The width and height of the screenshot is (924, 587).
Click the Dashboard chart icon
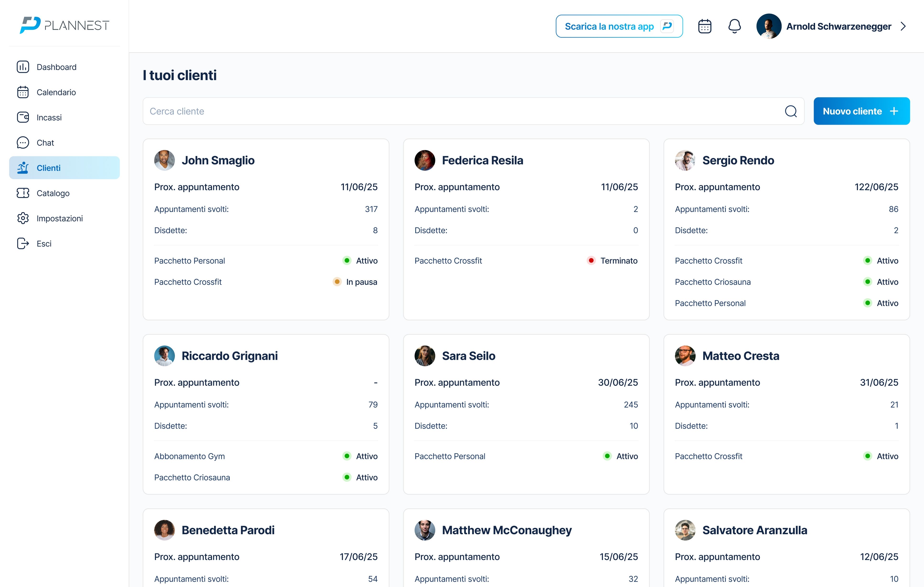coord(23,67)
